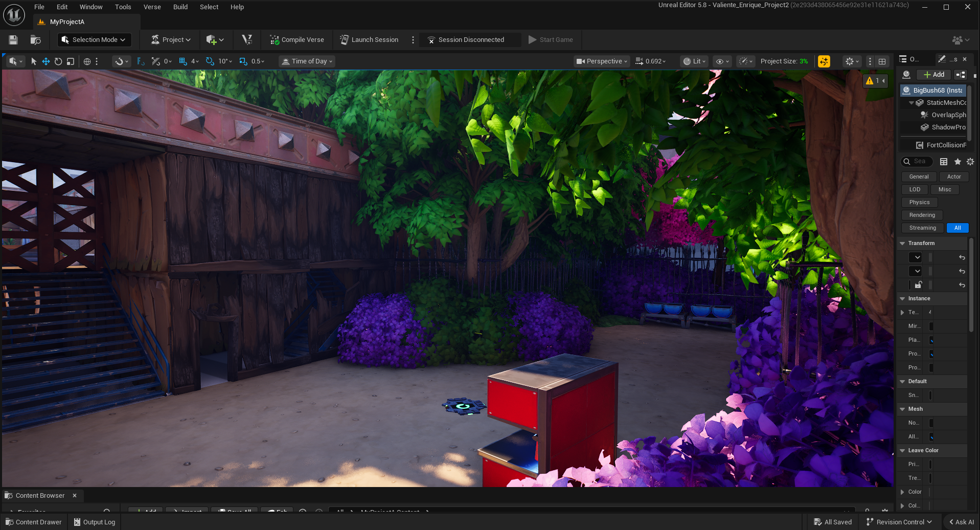Open the scale snap 0.5 dropdown

point(258,61)
